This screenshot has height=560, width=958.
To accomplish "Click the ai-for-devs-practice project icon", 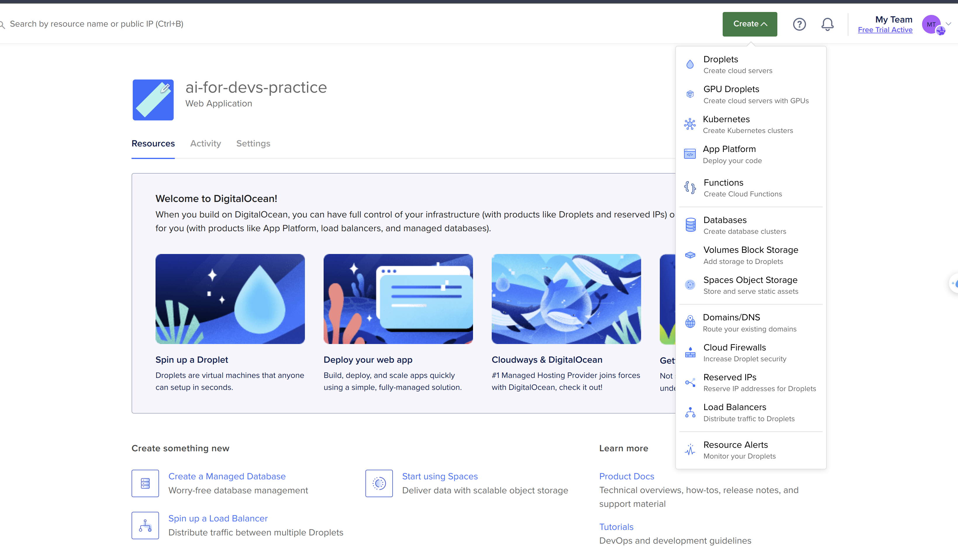I will click(153, 100).
